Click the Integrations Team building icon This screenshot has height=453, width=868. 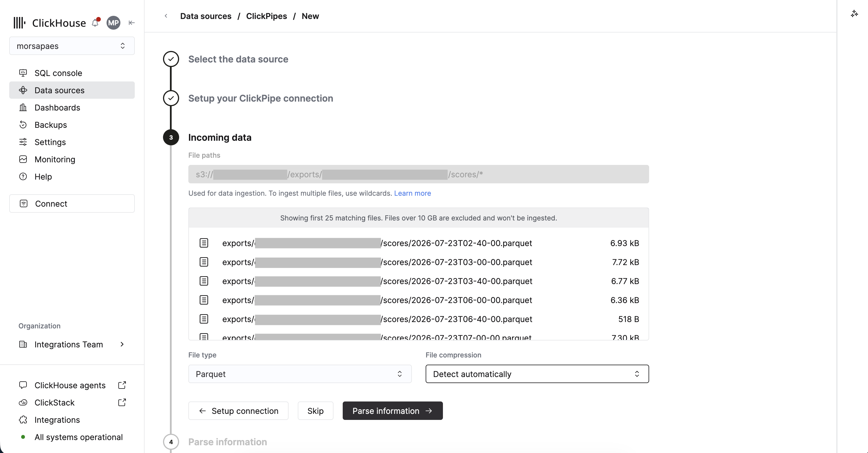[x=23, y=344]
